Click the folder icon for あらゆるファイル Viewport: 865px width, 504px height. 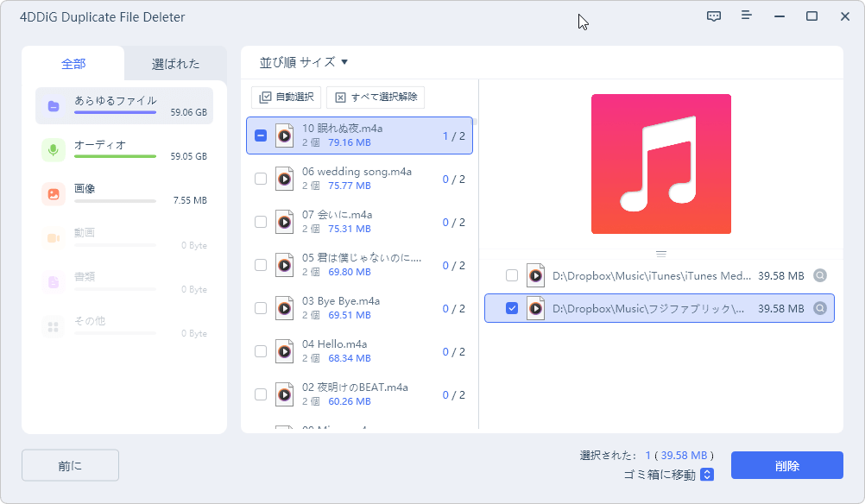[x=54, y=106]
